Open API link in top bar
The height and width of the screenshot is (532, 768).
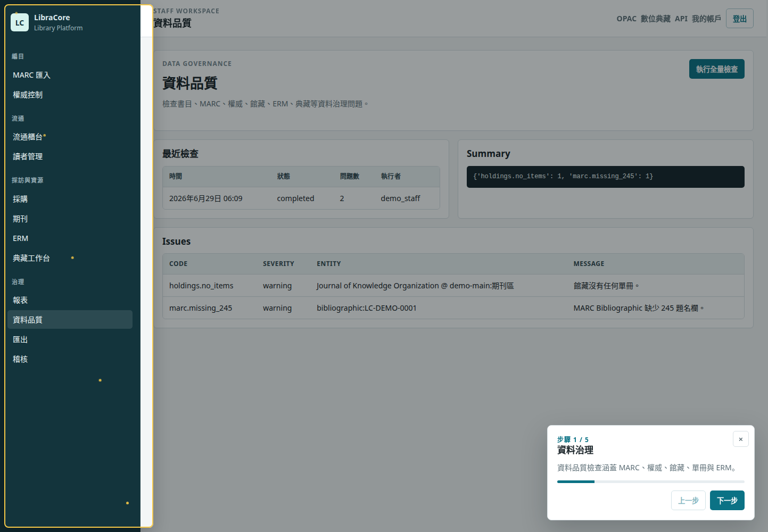click(681, 19)
